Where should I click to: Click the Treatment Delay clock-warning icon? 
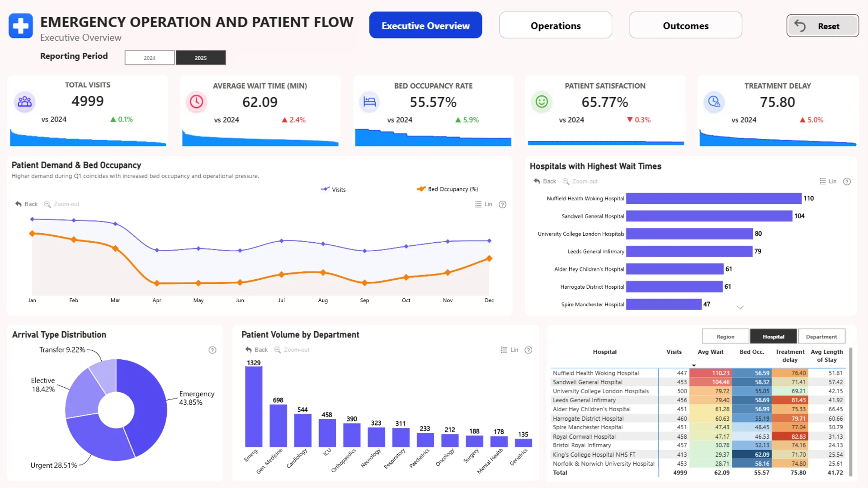coord(714,102)
